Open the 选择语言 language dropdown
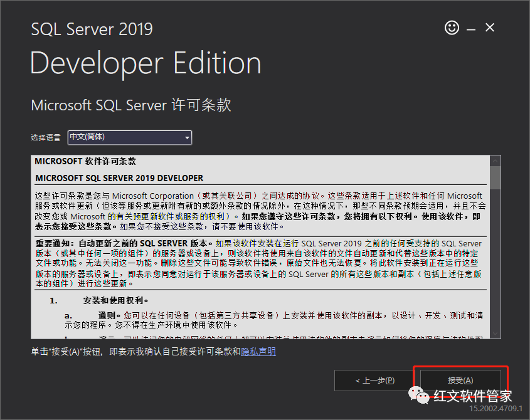This screenshot has height=420, width=530. point(130,137)
